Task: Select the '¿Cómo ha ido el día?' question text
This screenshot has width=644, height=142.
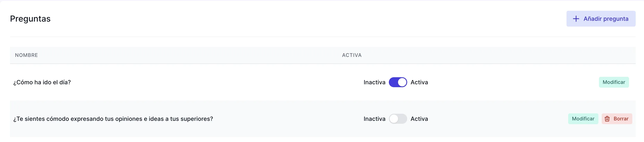Action: point(42,82)
